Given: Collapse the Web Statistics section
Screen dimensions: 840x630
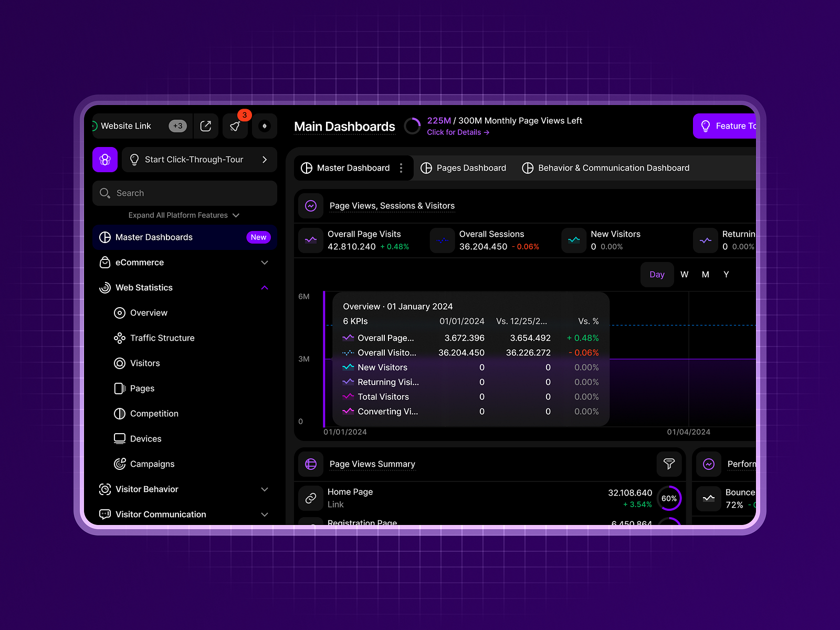Looking at the screenshot, I should point(265,288).
